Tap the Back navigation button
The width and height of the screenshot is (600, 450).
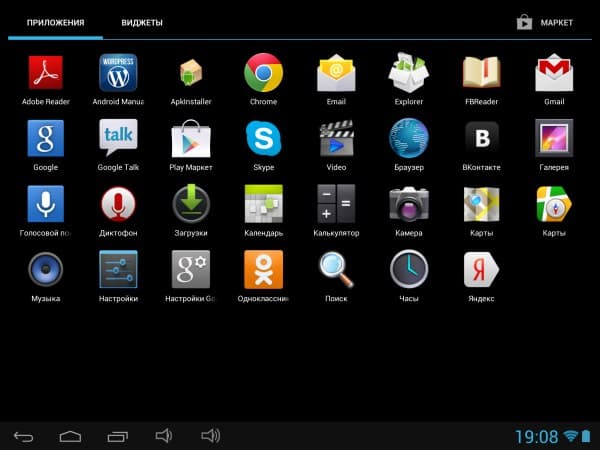tap(23, 436)
